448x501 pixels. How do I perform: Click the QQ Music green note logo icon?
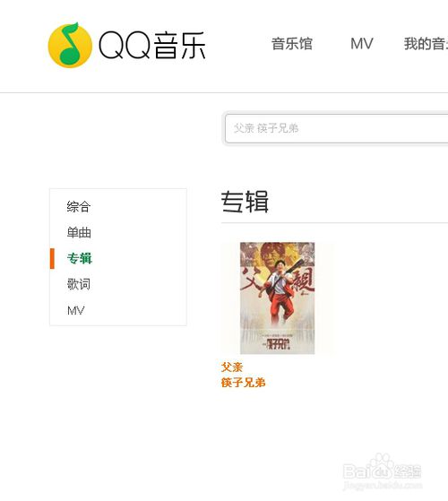70,45
